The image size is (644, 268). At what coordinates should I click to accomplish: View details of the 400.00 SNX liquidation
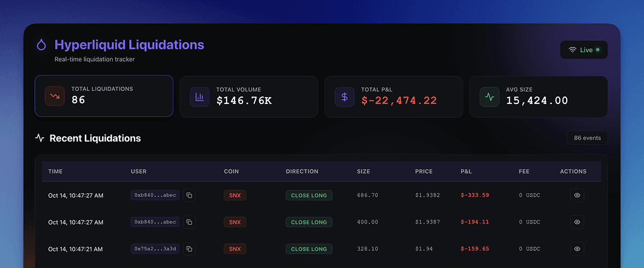pos(577,222)
